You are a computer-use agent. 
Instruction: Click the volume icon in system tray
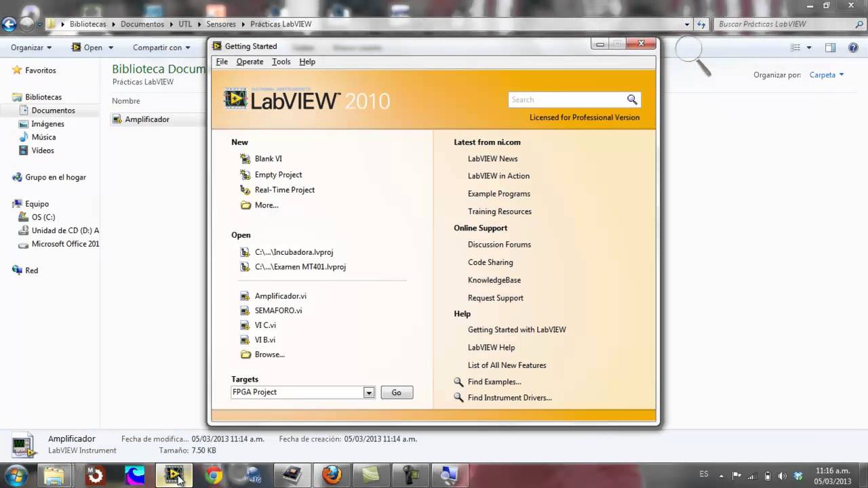click(x=783, y=475)
